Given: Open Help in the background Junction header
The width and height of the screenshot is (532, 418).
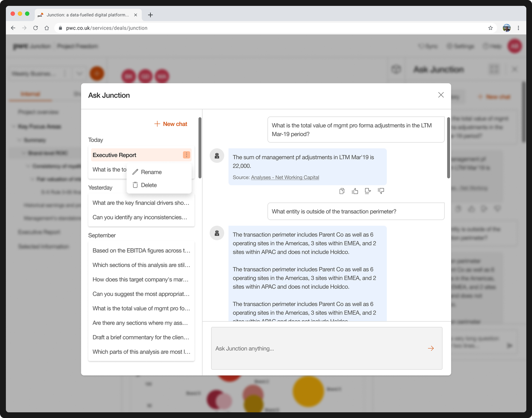Looking at the screenshot, I should coord(492,46).
